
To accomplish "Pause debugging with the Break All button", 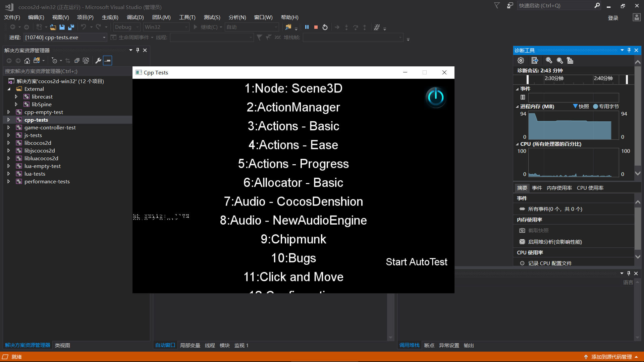I will (307, 27).
